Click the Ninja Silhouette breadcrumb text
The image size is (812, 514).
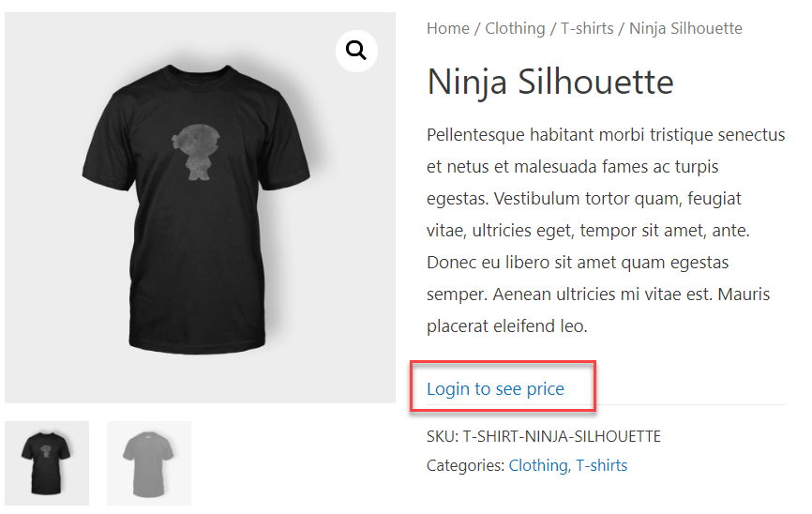685,28
